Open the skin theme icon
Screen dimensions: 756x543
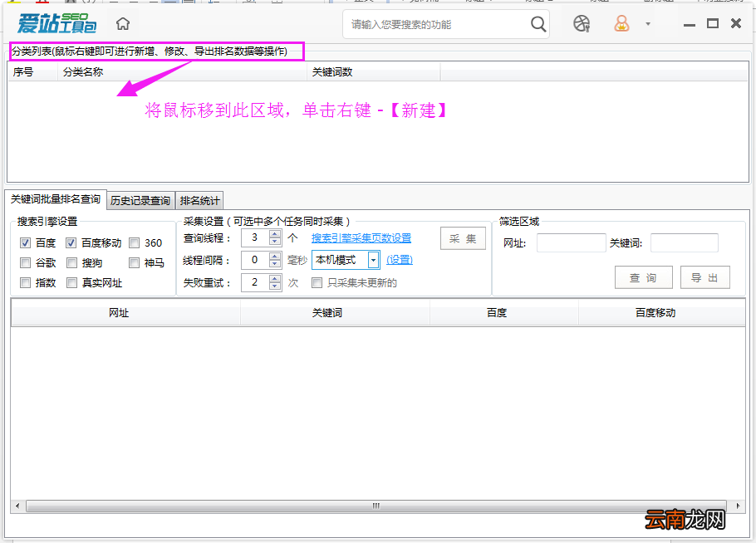point(582,23)
